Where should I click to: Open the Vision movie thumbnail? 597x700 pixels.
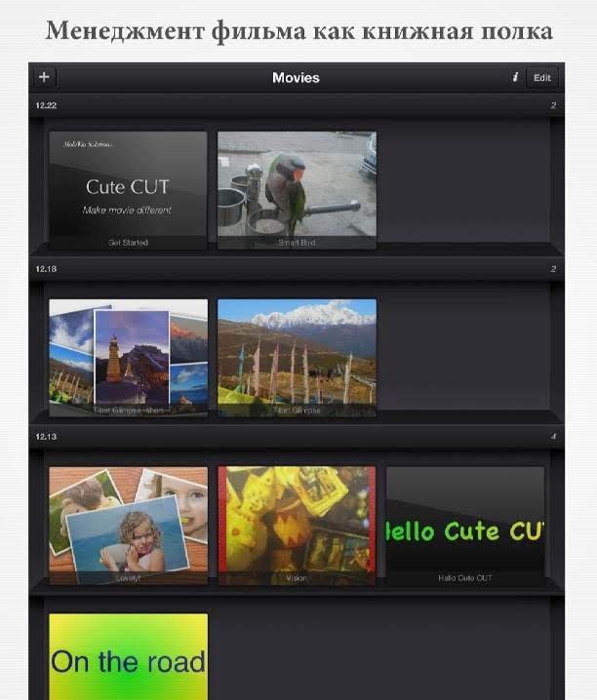(x=297, y=525)
